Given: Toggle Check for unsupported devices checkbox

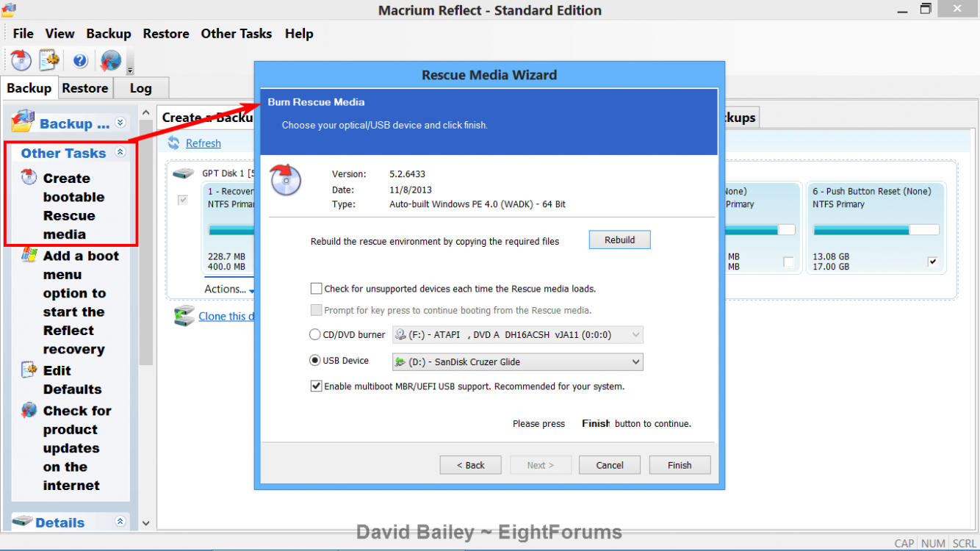Looking at the screenshot, I should (317, 289).
